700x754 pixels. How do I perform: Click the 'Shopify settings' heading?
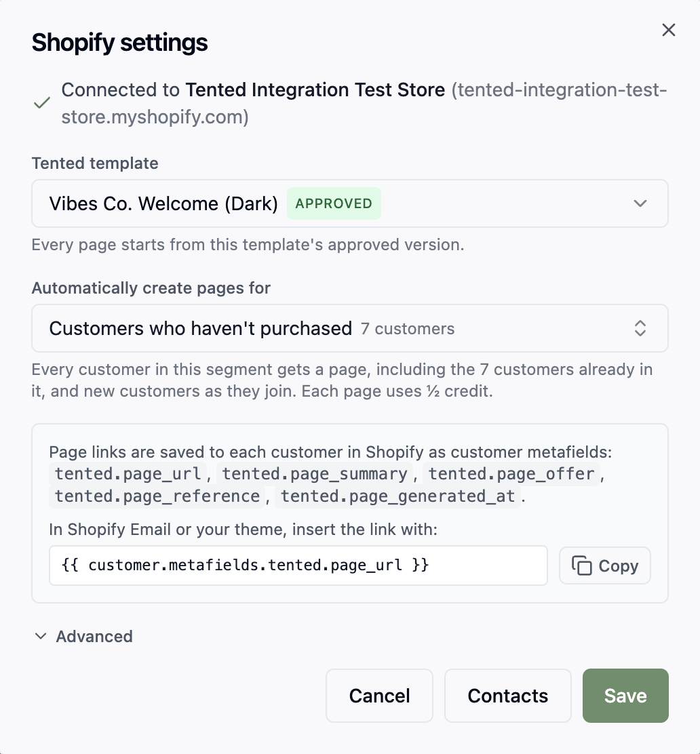pos(120,42)
